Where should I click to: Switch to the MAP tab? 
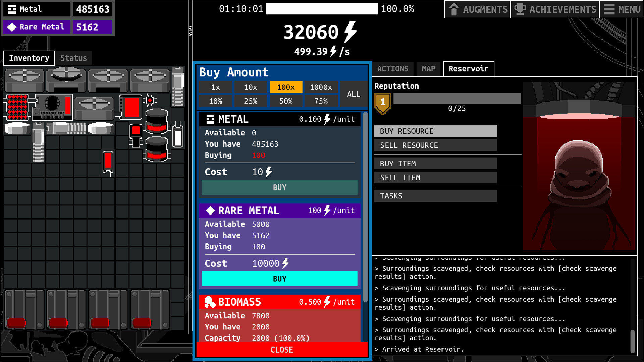pos(428,69)
